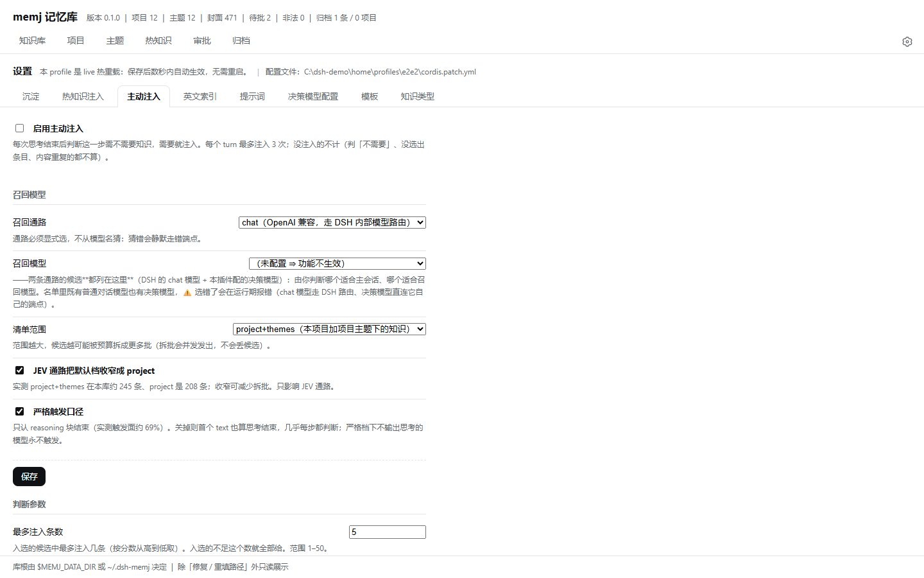Open the 审批 navigation item
Viewport: 924px width, 578px height.
[202, 40]
